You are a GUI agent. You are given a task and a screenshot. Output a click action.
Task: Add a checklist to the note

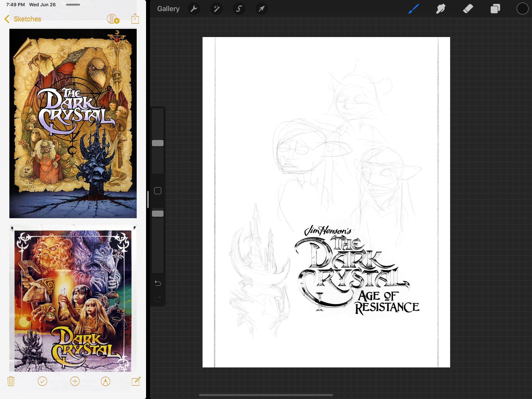pyautogui.click(x=42, y=381)
